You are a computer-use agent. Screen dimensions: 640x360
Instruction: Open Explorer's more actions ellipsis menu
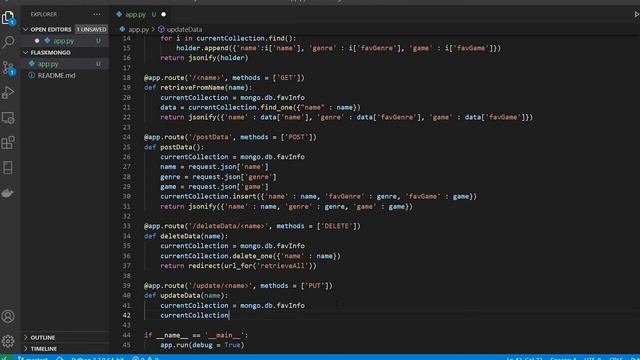pos(97,14)
